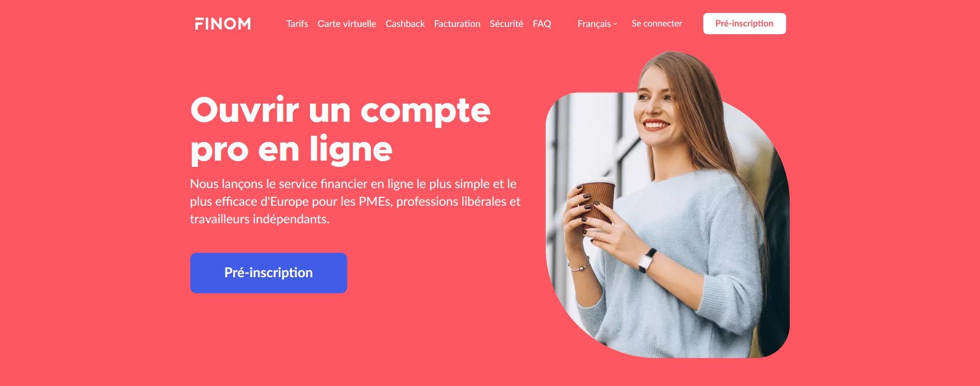
Task: Click the wristwatch in the hero image
Action: point(648,261)
